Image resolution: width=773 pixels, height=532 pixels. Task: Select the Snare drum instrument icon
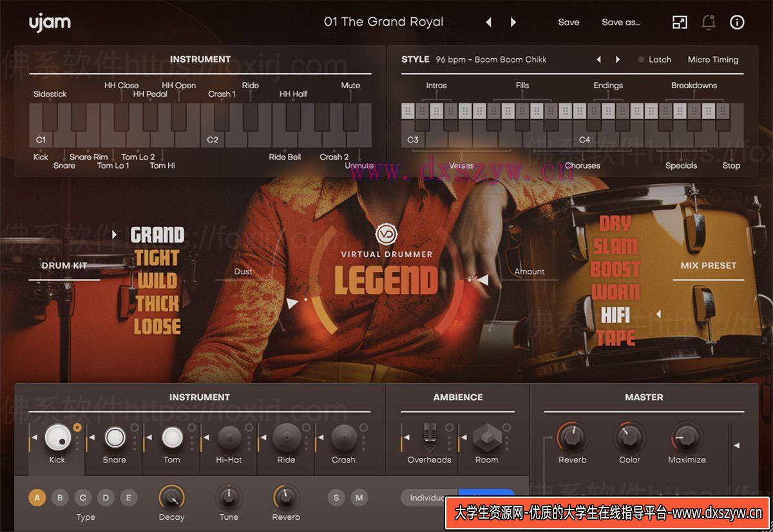point(115,437)
